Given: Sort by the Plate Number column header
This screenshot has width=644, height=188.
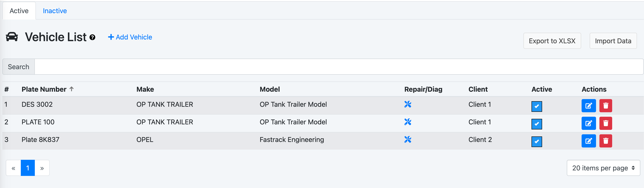Looking at the screenshot, I should tap(44, 89).
